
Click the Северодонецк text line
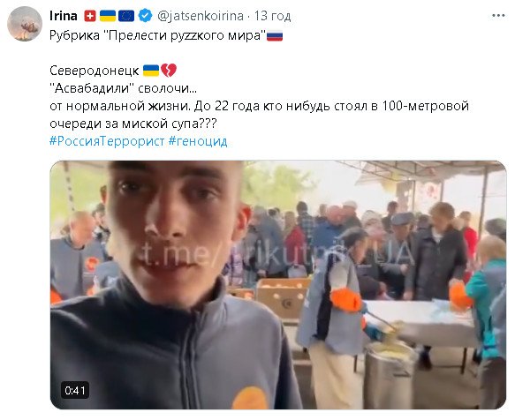click(95, 71)
